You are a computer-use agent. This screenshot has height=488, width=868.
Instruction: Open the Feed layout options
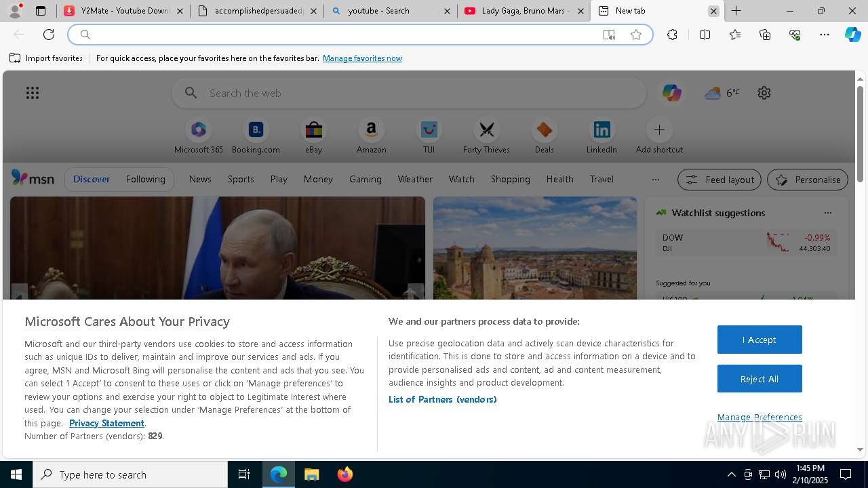tap(719, 180)
